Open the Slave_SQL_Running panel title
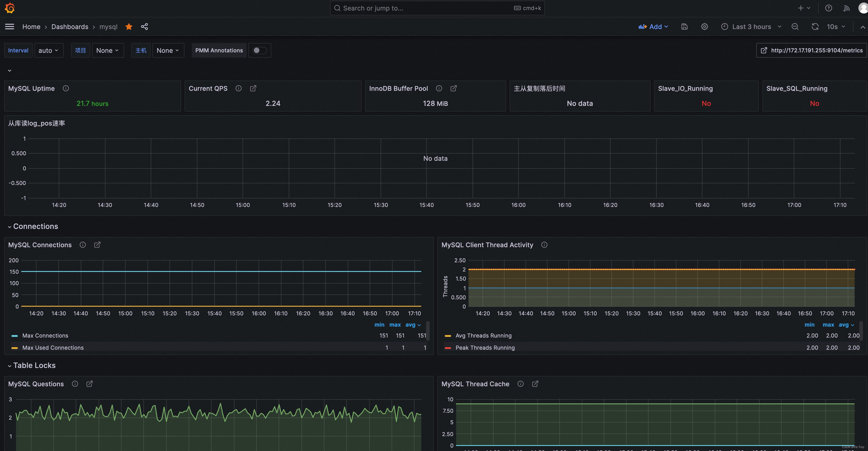This screenshot has width=868, height=451. click(x=796, y=88)
